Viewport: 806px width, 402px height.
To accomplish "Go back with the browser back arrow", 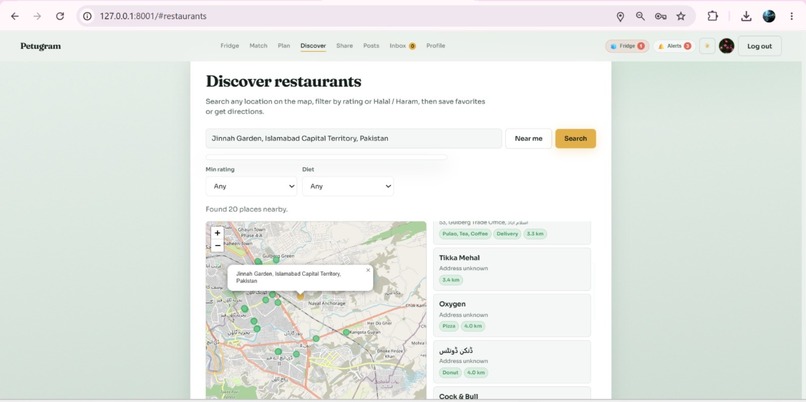I will coord(15,16).
